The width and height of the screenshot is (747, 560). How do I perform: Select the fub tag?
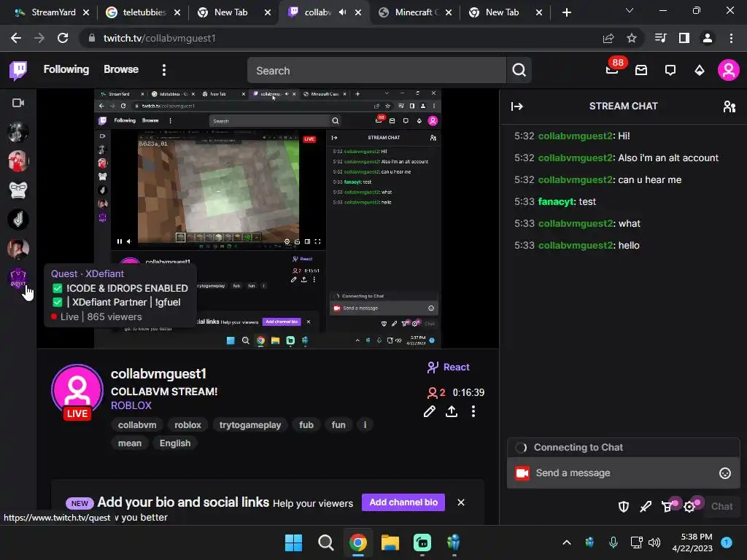[306, 425]
